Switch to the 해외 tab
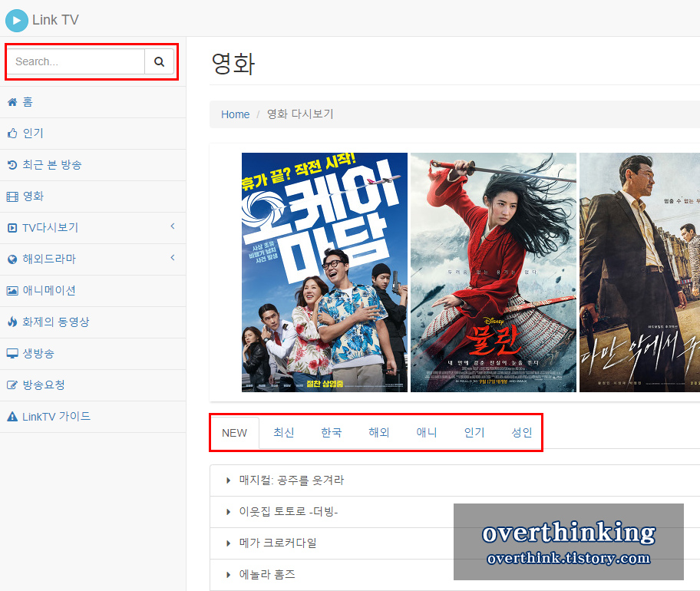Image resolution: width=700 pixels, height=591 pixels. click(x=379, y=433)
